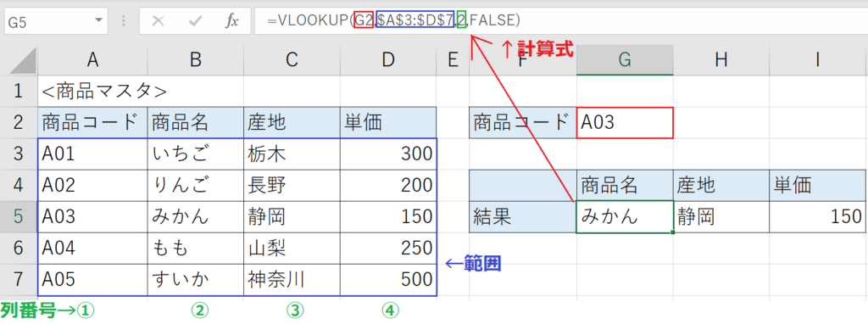Select cell いちご

click(196, 154)
